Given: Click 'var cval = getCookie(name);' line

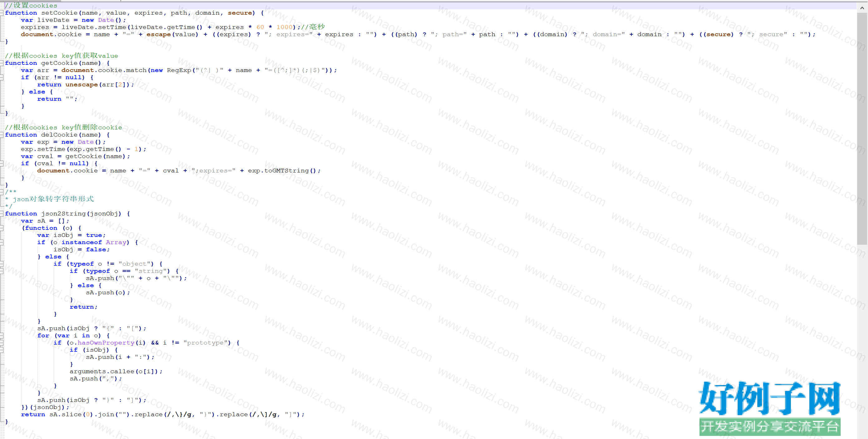Looking at the screenshot, I should [x=76, y=156].
